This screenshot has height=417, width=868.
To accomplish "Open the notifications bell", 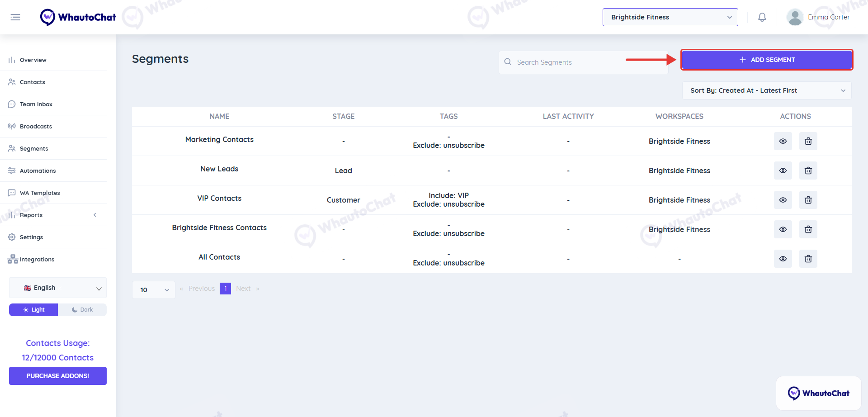I will 762,17.
